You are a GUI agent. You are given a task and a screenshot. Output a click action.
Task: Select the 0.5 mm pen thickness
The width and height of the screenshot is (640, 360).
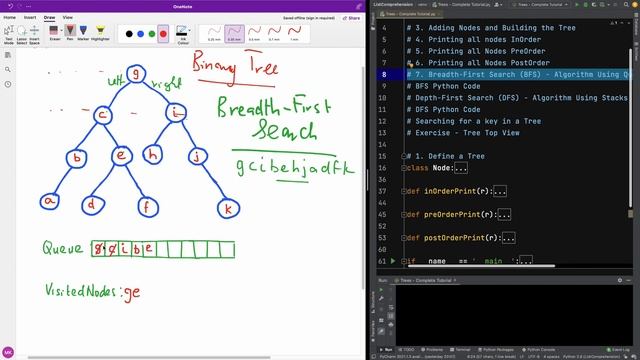point(254,33)
